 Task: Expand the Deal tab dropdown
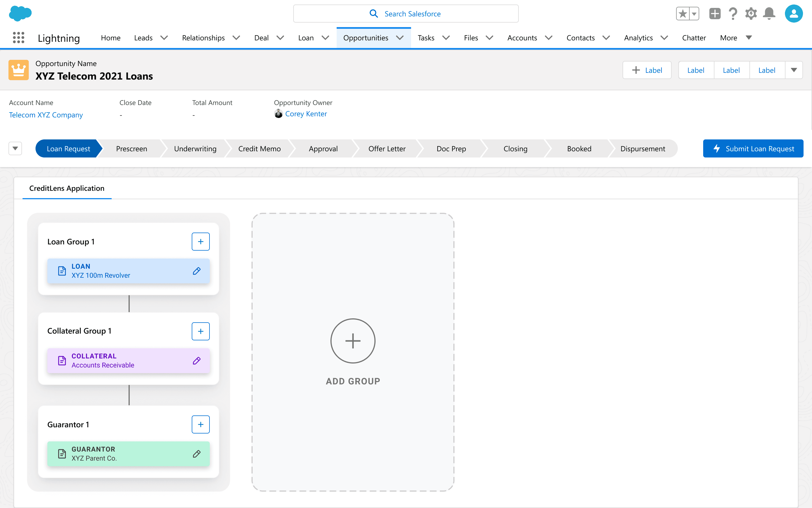tap(280, 38)
